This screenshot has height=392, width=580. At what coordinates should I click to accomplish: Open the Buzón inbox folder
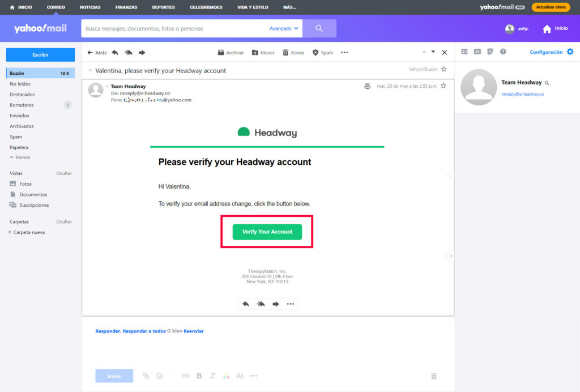point(40,73)
